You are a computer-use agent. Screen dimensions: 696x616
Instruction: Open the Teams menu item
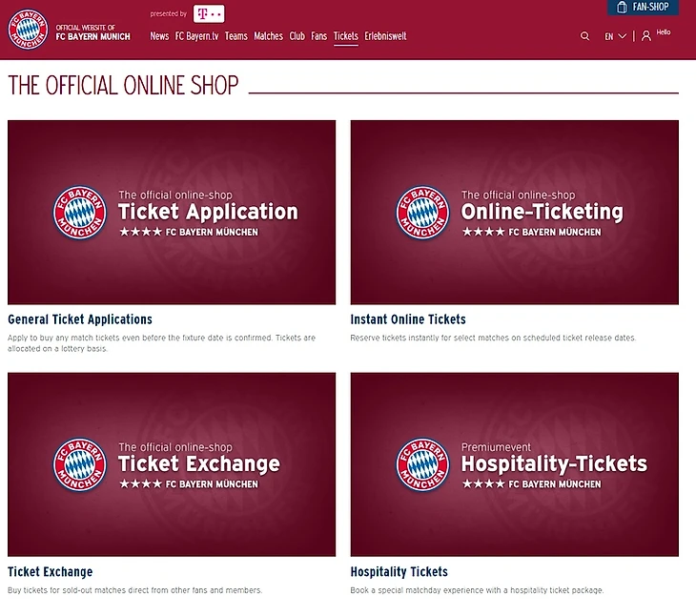(x=236, y=36)
